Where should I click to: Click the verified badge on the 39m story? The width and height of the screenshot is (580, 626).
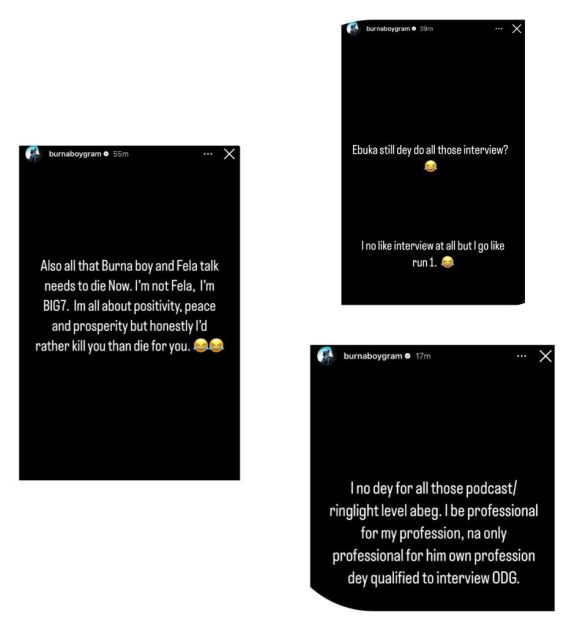pyautogui.click(x=414, y=29)
